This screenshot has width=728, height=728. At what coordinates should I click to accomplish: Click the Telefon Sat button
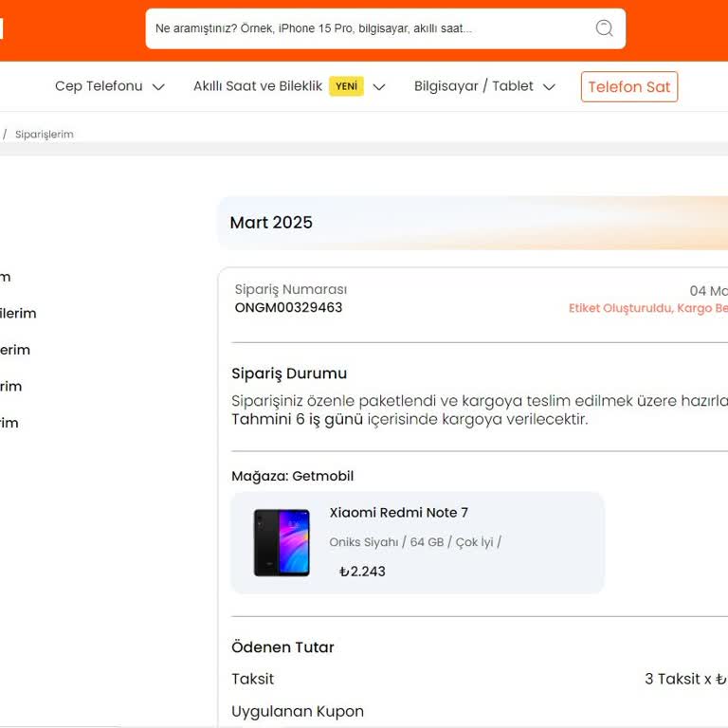point(629,87)
